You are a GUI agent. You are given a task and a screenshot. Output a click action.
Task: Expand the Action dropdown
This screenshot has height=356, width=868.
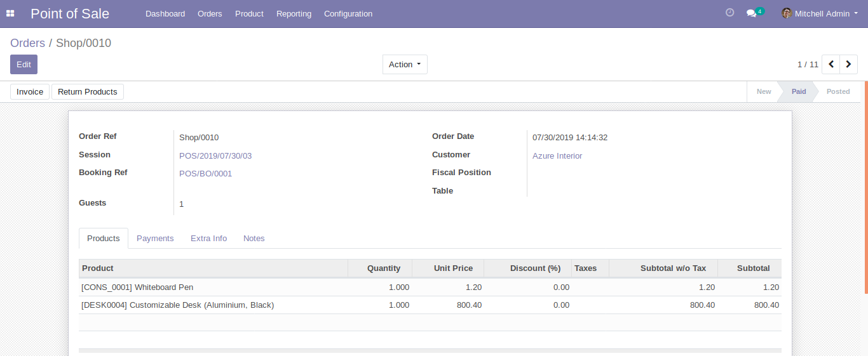click(x=405, y=64)
